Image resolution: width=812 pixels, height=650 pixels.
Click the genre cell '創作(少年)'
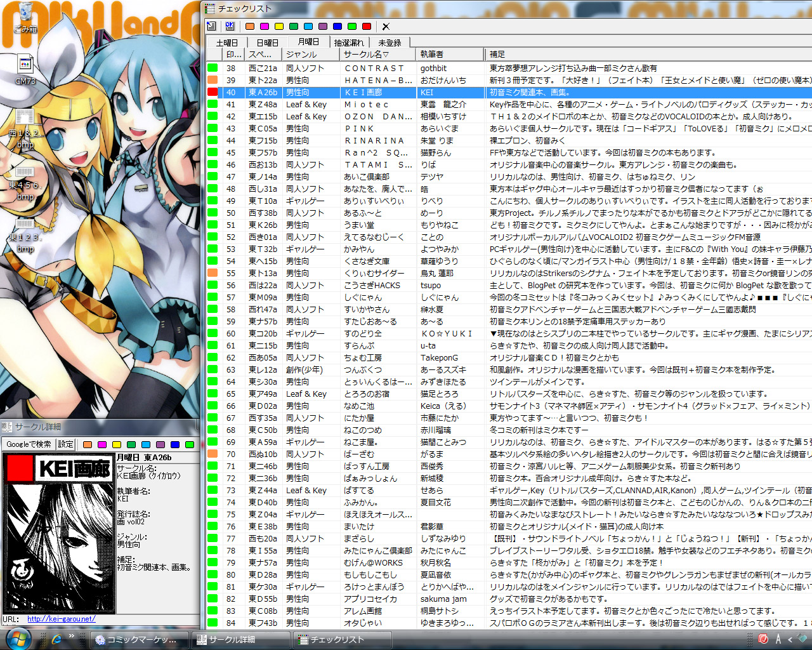pos(304,369)
